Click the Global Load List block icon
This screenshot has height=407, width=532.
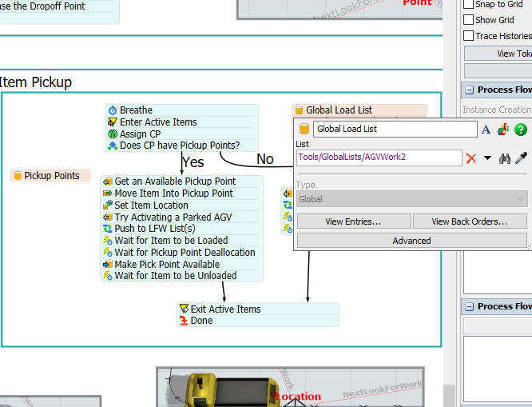coord(299,110)
